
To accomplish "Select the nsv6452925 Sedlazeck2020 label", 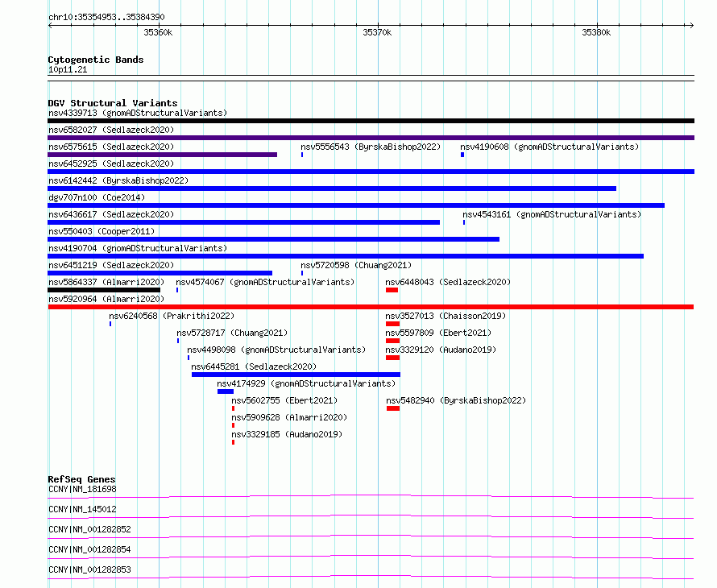I will (x=111, y=164).
